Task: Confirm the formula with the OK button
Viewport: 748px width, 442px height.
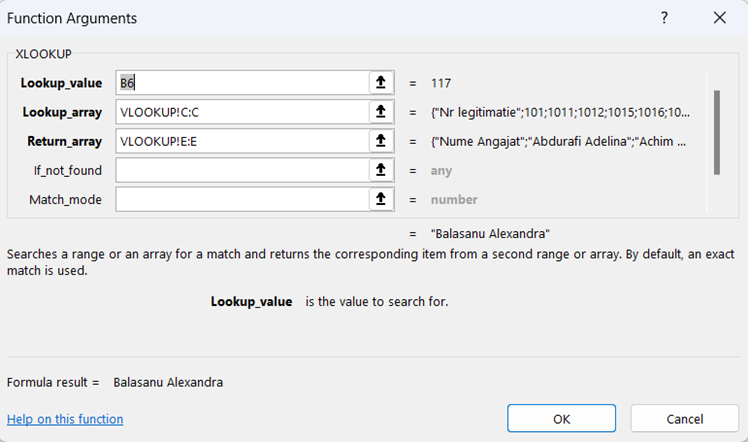Action: tap(561, 418)
